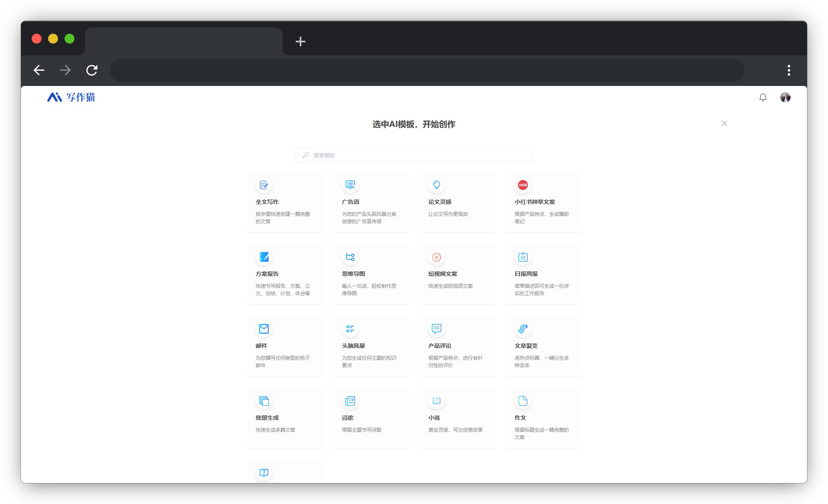
Task: Click the 小红书种草文案 red icon
Action: 523,185
